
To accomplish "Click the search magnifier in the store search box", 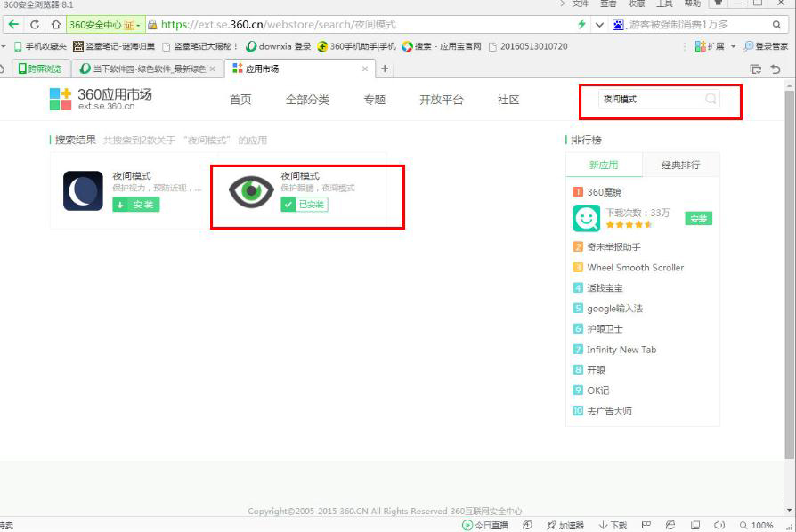I will pos(711,99).
